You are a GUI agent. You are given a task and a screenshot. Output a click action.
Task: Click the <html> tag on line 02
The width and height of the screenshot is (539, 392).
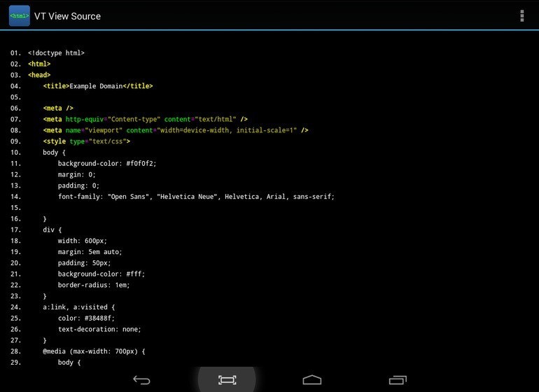tap(39, 64)
